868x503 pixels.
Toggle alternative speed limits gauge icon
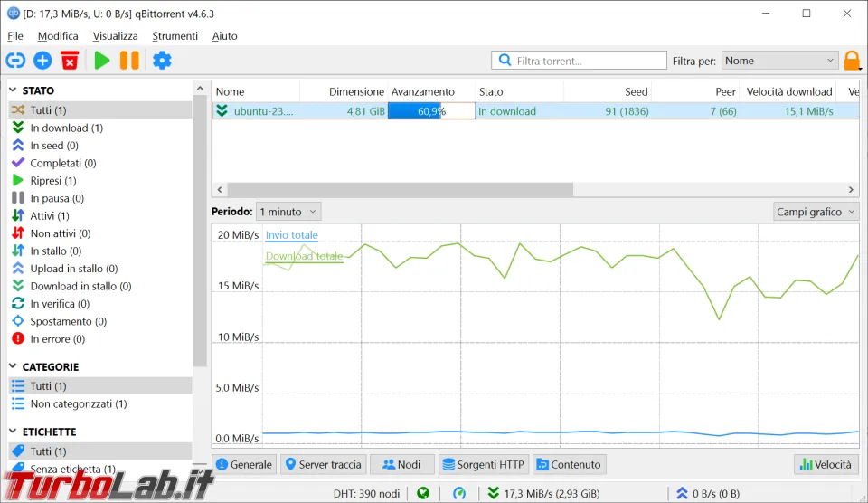(x=459, y=493)
